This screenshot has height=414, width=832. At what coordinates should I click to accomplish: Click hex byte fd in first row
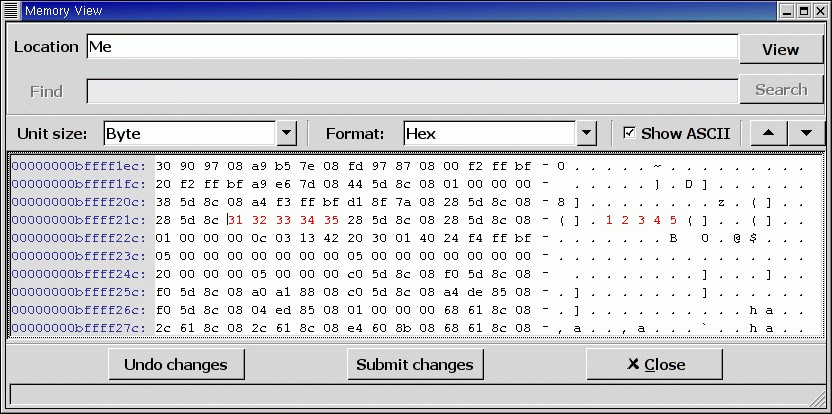(x=355, y=166)
